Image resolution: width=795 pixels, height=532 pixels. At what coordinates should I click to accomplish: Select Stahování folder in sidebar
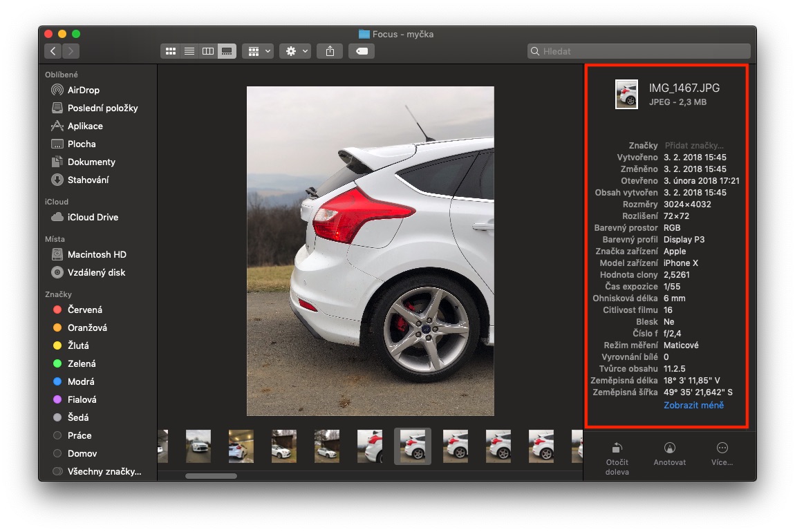pyautogui.click(x=87, y=180)
